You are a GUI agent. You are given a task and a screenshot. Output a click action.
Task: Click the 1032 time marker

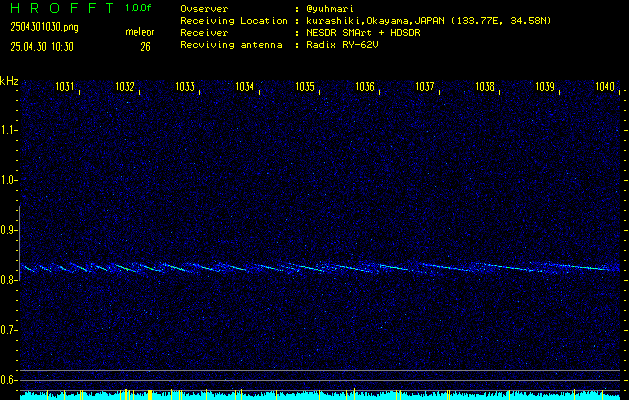(125, 86)
